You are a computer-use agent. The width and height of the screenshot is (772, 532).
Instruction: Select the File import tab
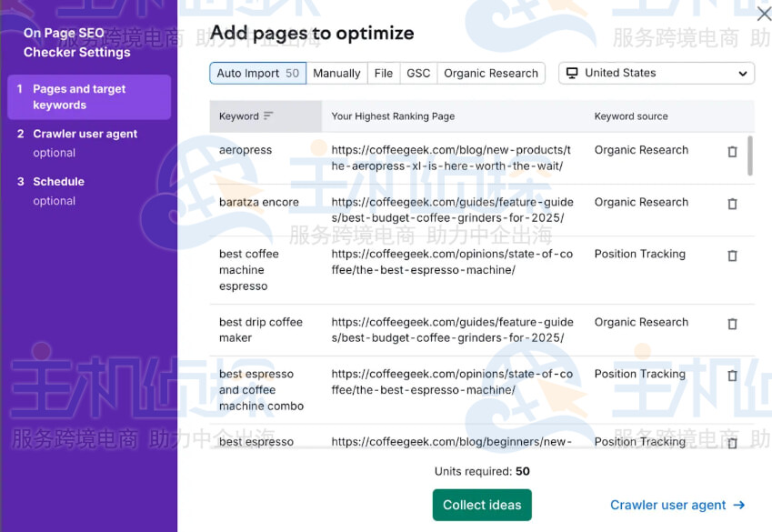[384, 73]
